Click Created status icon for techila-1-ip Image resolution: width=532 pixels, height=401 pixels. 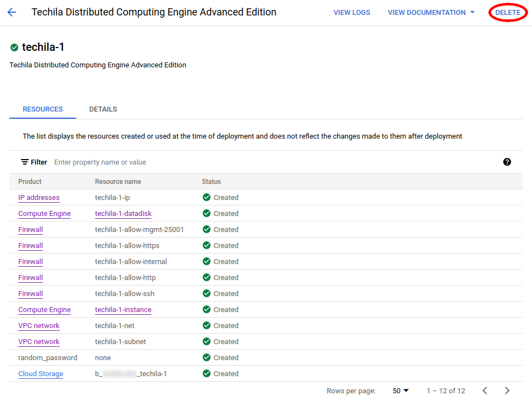tap(207, 197)
